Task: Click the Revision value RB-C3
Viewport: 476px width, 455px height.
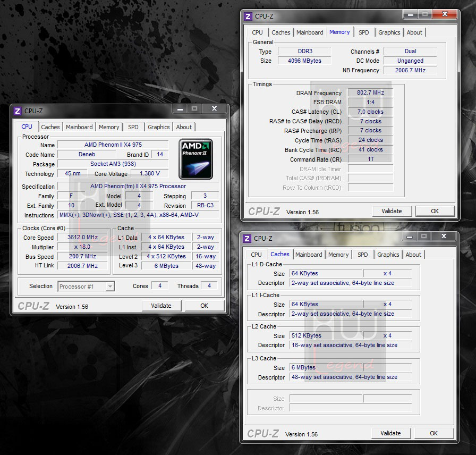Action: tap(205, 205)
